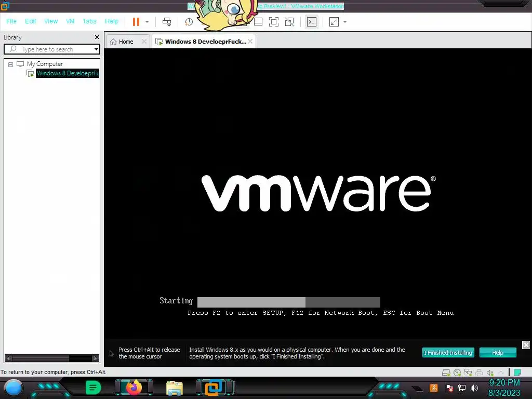This screenshot has height=399, width=532.
Task: Click the system volume tray icon
Action: pyautogui.click(x=474, y=388)
